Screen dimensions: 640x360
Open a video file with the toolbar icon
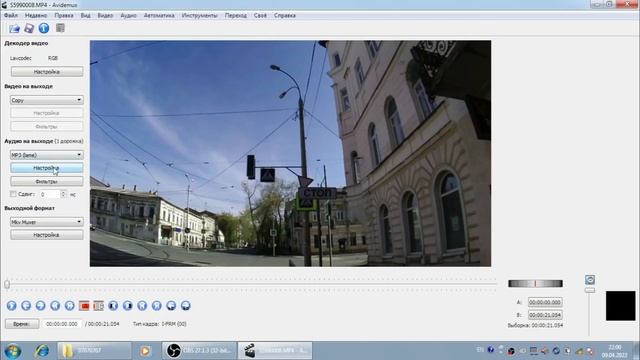14,28
